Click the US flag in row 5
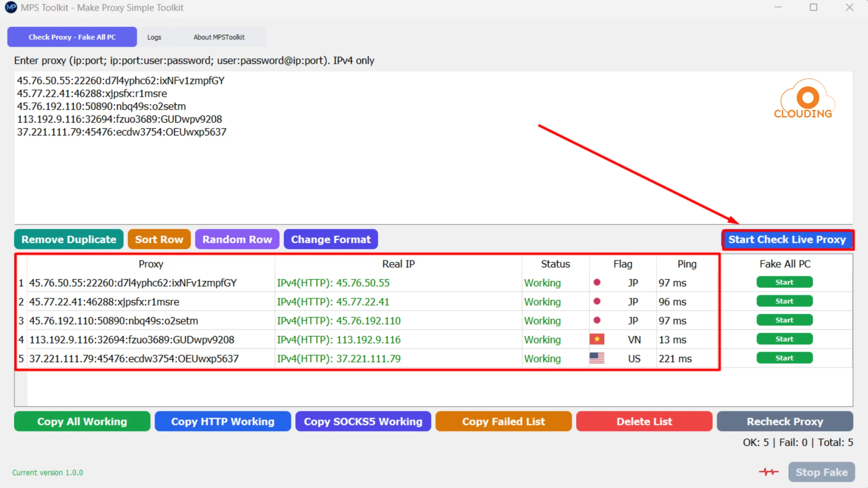Screen dimensions: 868x488 tap(597, 358)
